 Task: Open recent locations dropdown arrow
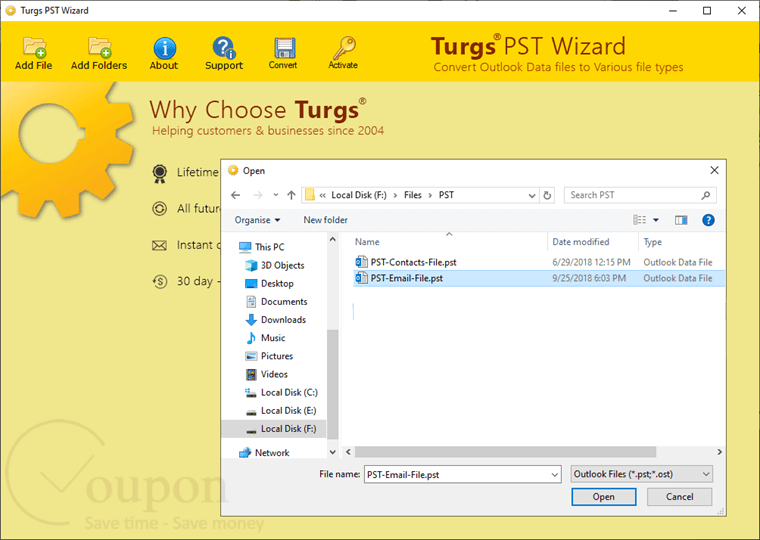coord(275,195)
